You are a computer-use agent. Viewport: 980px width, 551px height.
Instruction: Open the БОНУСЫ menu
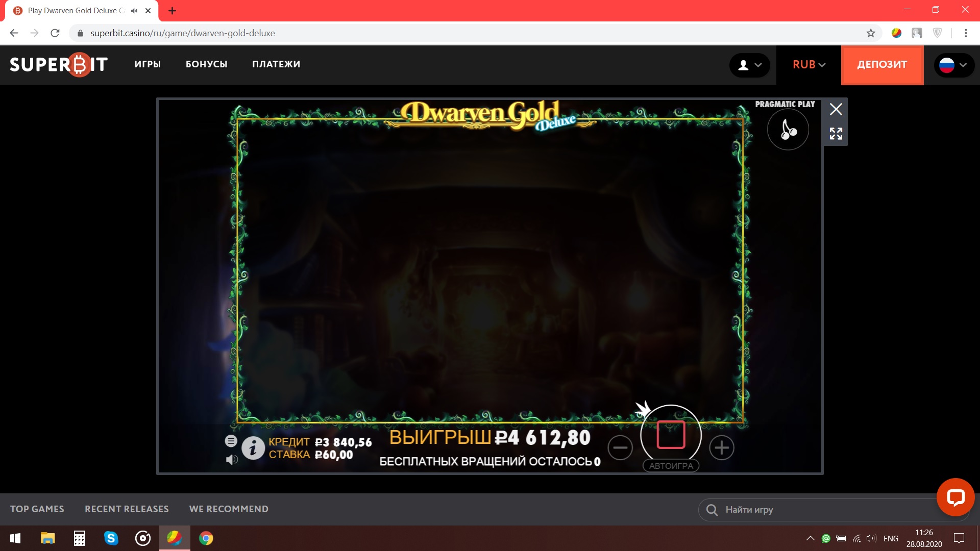coord(206,64)
